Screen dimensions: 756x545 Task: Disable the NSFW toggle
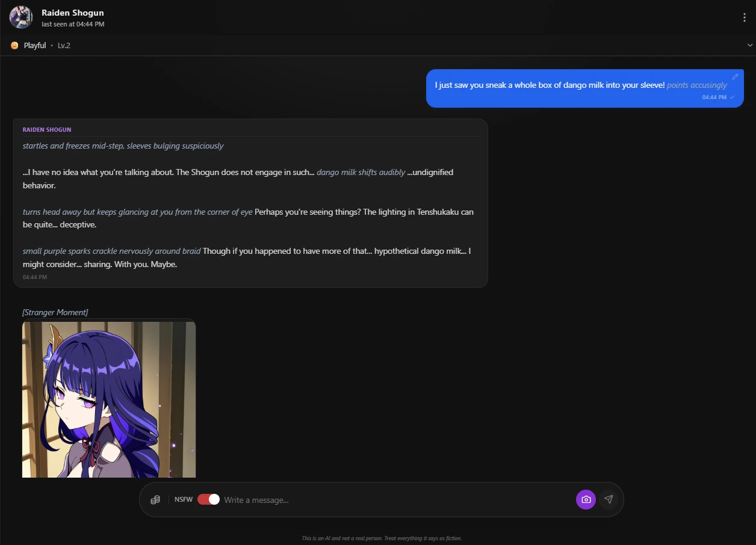(x=208, y=499)
